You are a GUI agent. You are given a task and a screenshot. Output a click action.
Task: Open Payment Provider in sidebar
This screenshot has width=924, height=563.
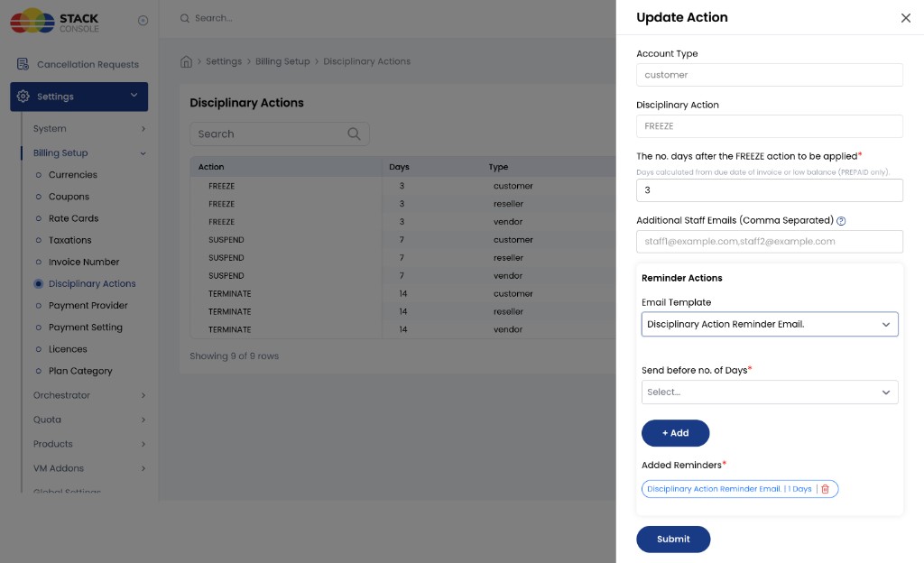[x=88, y=306]
